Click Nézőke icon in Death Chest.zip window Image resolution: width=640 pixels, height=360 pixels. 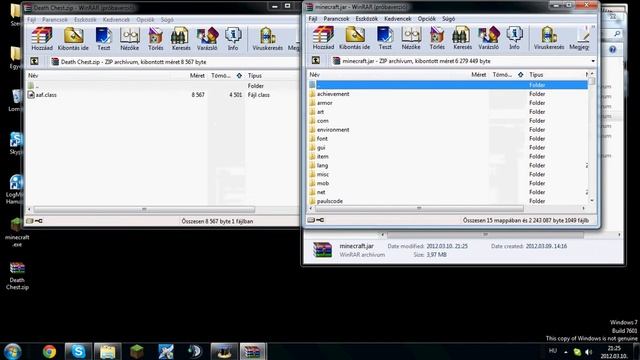pos(129,39)
